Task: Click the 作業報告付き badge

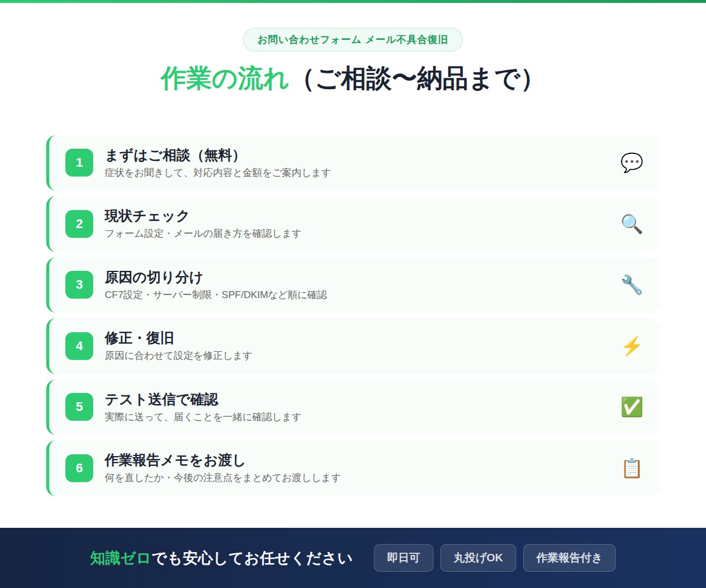Action: [569, 558]
